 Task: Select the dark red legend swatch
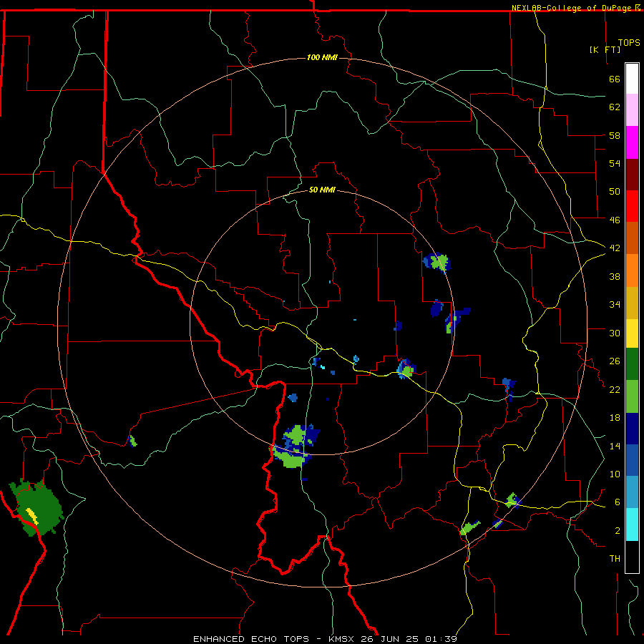[x=632, y=175]
